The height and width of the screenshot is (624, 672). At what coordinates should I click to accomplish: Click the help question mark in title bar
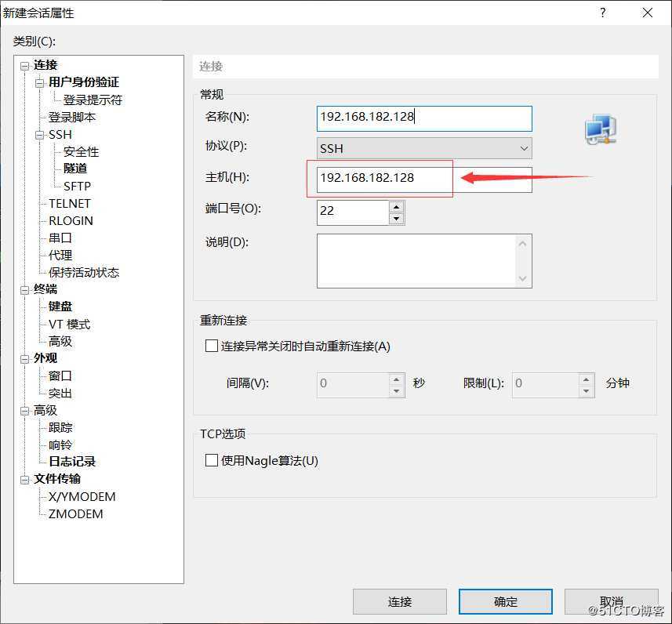click(x=602, y=13)
